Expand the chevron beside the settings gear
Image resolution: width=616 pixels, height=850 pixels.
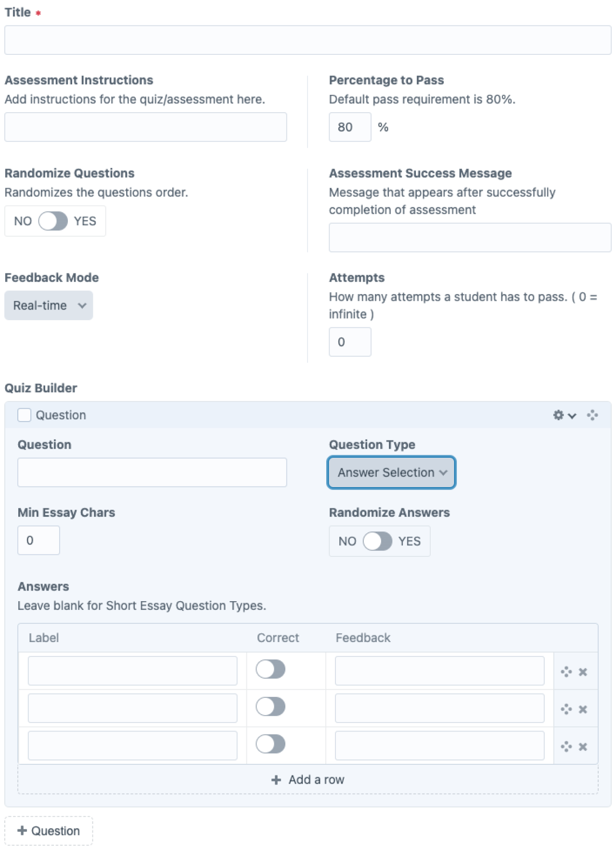(x=572, y=416)
